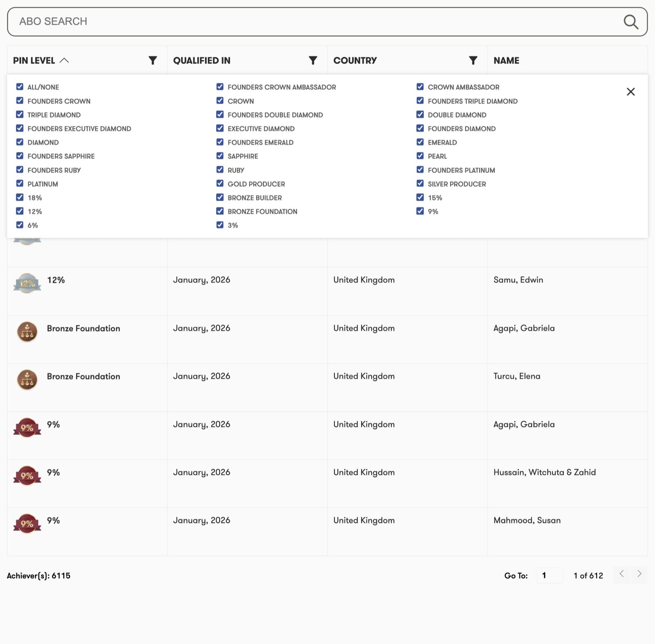Screen dimensions: 655x644
Task: Go to the previous page arrow
Action: point(621,574)
